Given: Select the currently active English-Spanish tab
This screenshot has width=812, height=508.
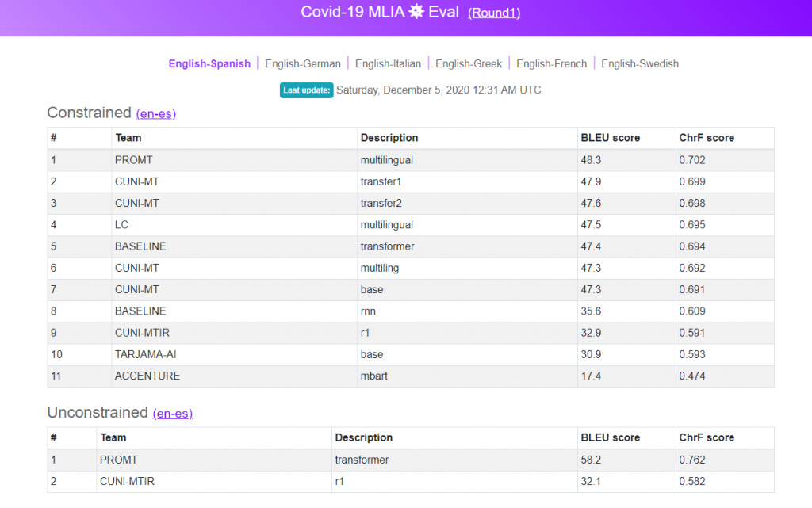Looking at the screenshot, I should [209, 63].
